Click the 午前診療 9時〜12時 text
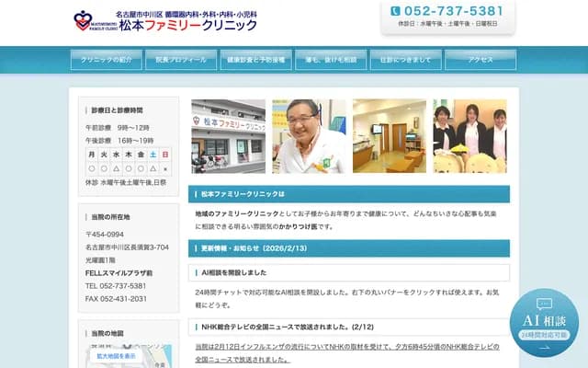Screen dimensions: 588x368 tap(118, 128)
